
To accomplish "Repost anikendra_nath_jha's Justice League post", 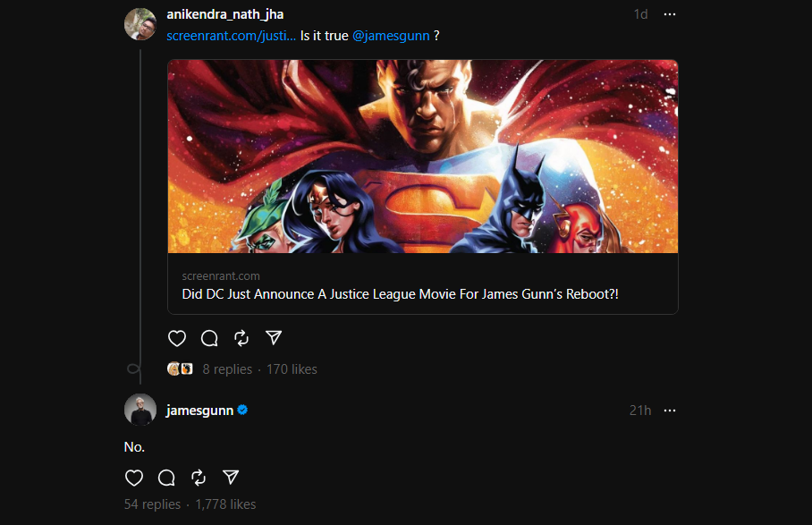I will pos(241,338).
